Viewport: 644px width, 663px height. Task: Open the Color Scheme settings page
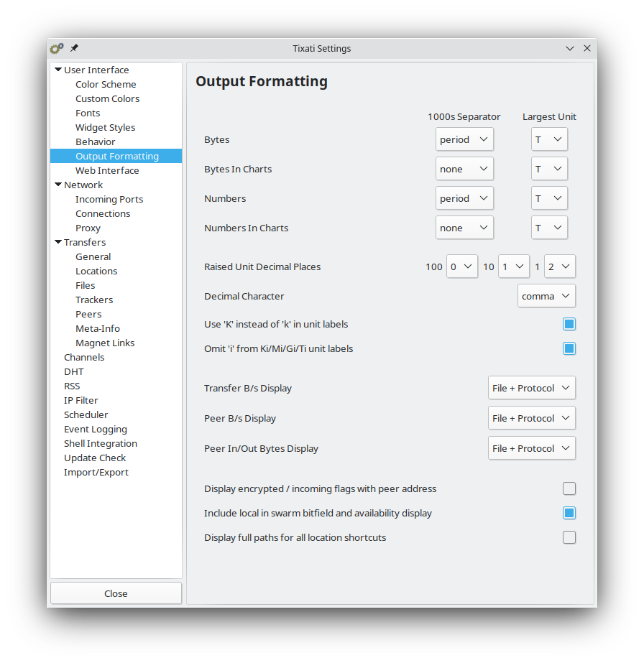(x=106, y=84)
